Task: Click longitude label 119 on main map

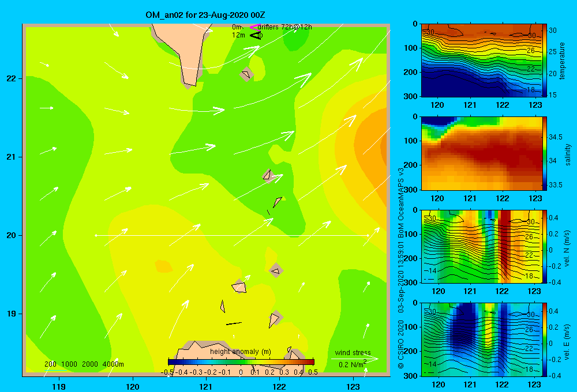Action: [x=59, y=386]
